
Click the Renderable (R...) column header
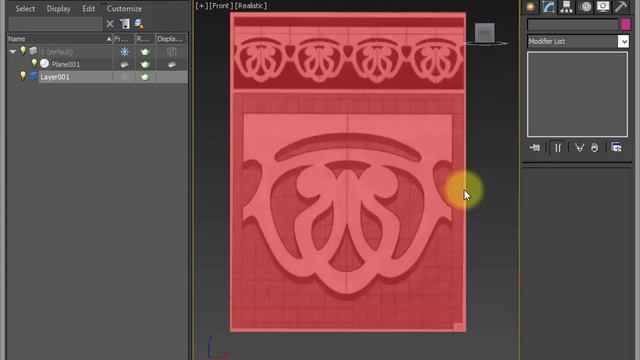coord(145,39)
